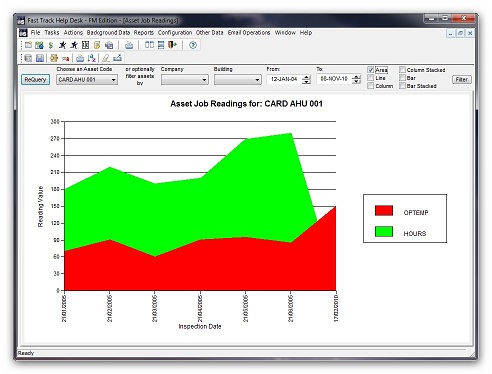Viewport: 492px width, 374px height.
Task: Click the blue floppy disk save icon
Action: point(40,58)
